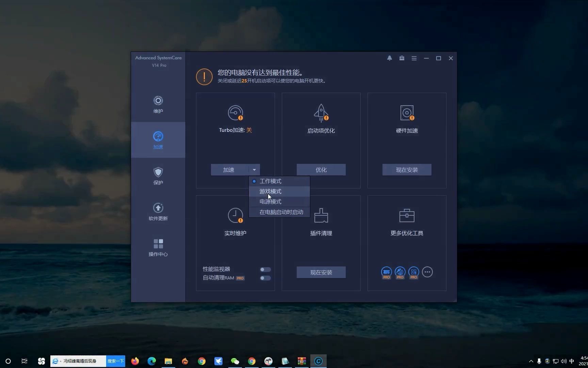Click the orange warning exclamation icon

(x=204, y=77)
